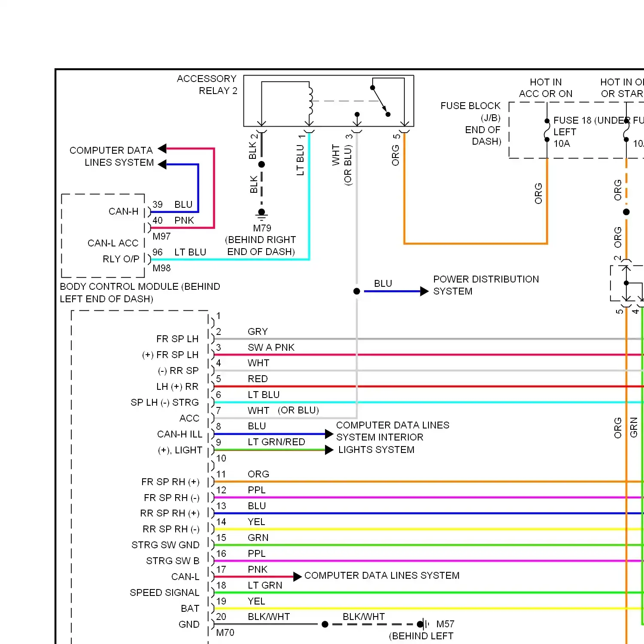
Task: Click the YEL wire label at pin 14
Action: point(256,522)
